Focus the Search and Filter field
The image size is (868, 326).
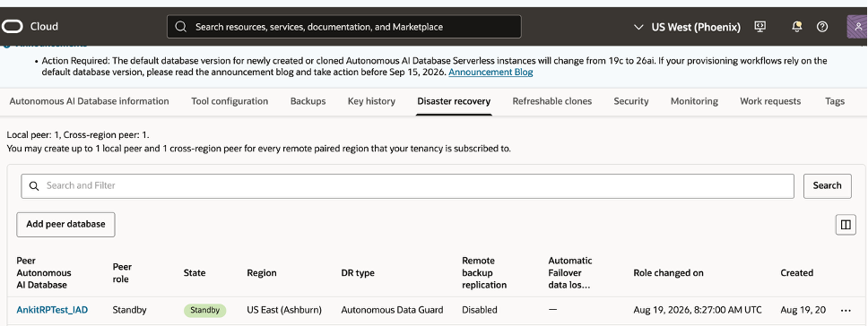tap(407, 186)
